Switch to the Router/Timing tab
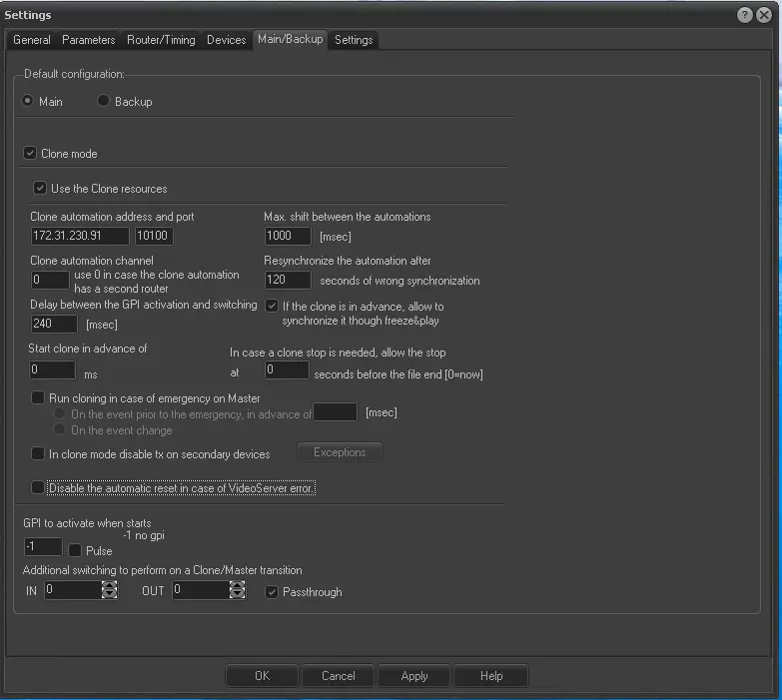This screenshot has height=700, width=782. [x=161, y=40]
